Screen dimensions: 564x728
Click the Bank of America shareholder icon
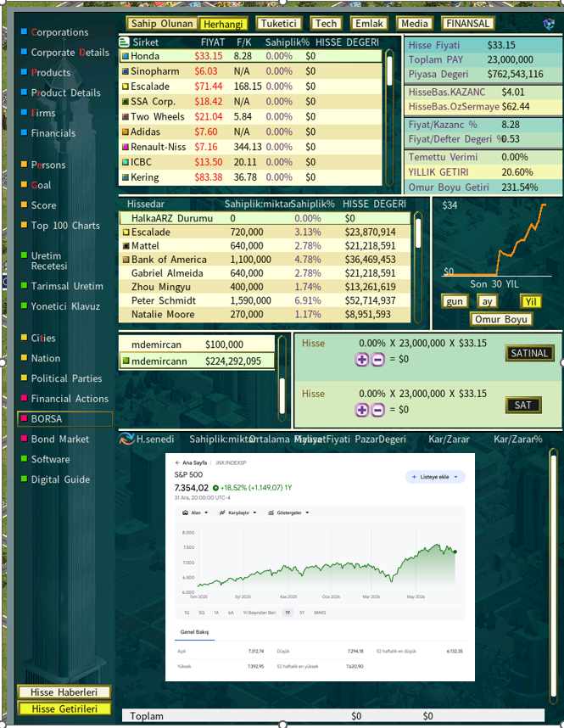tap(126, 260)
